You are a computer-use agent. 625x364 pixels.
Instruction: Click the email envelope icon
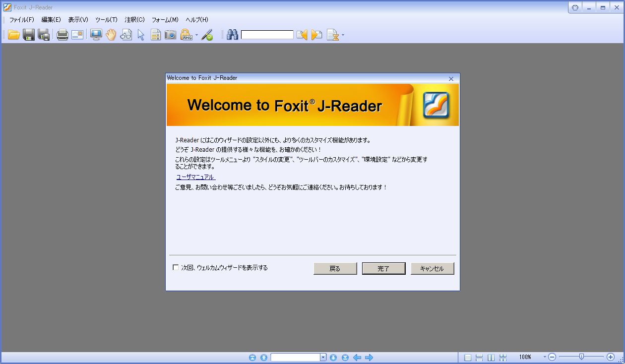(77, 35)
